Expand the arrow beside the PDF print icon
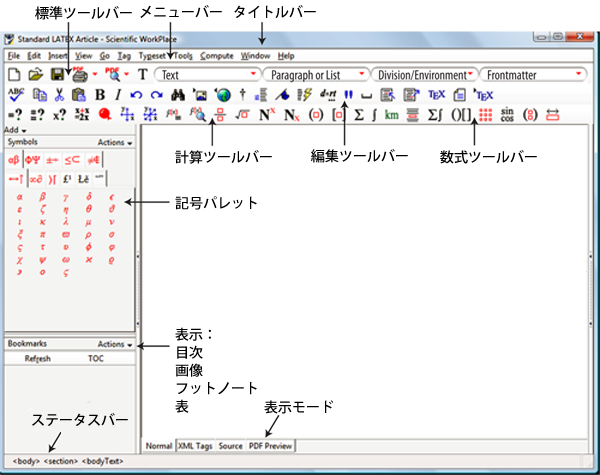The image size is (600, 475). [x=95, y=74]
